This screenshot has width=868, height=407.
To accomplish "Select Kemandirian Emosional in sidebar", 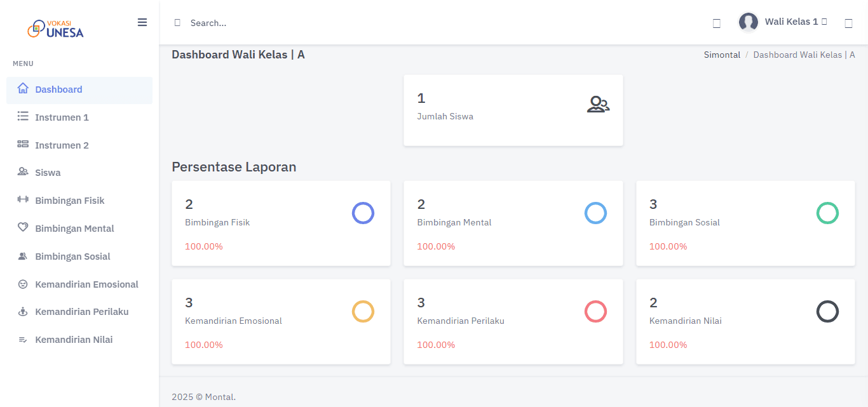I will 79,284.
